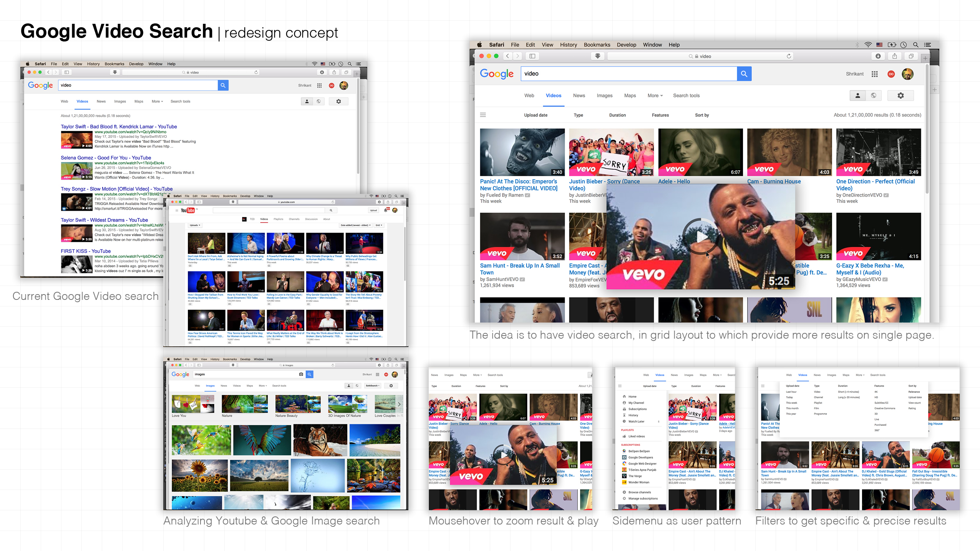Open the Panic! At The Disco thumbnail in the large redesign window
Viewport: 980px width, 551px height.
click(522, 152)
